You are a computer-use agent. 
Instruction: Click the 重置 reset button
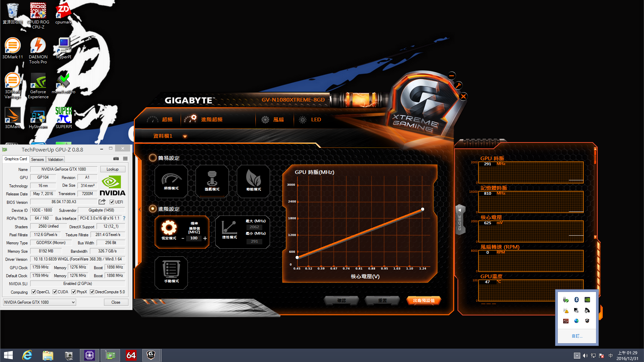tap(382, 301)
